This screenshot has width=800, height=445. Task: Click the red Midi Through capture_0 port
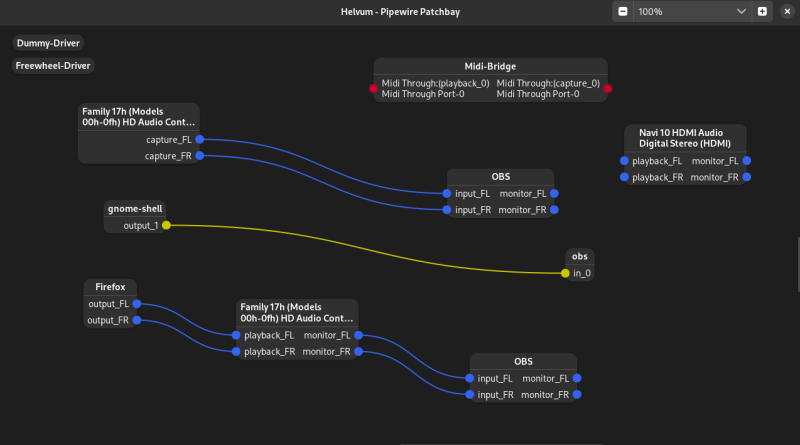tap(608, 88)
